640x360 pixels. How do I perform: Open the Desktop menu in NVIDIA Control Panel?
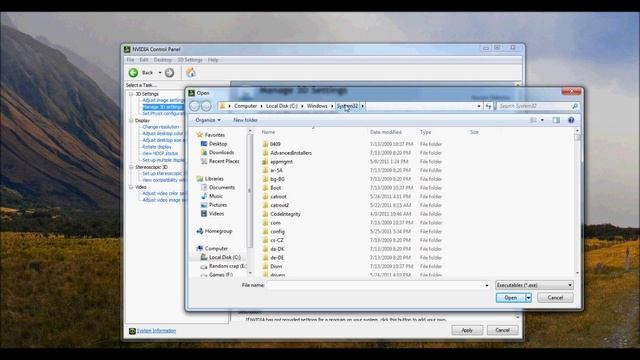pyautogui.click(x=163, y=60)
